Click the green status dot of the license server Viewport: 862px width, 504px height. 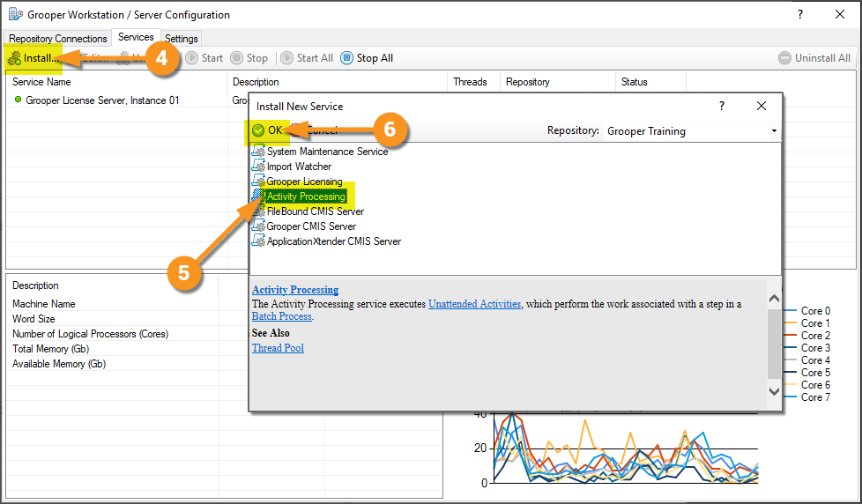coord(19,100)
